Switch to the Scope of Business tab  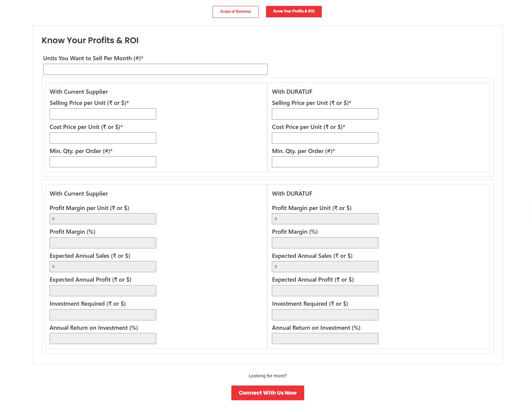pos(235,12)
